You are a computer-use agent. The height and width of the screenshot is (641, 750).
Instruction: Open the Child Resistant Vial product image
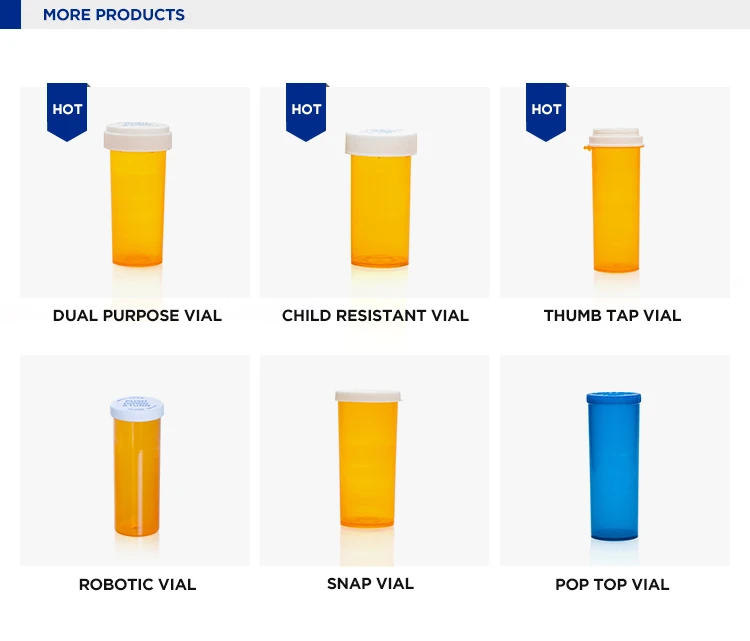(x=375, y=192)
